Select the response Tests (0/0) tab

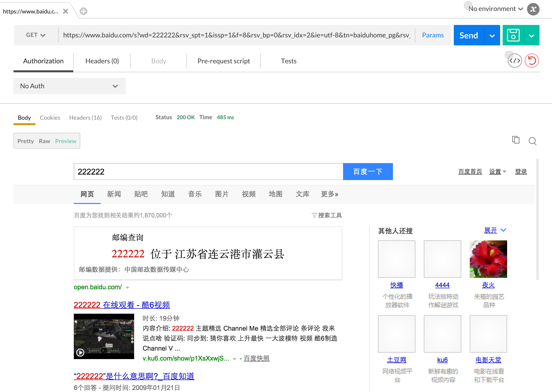coord(124,117)
